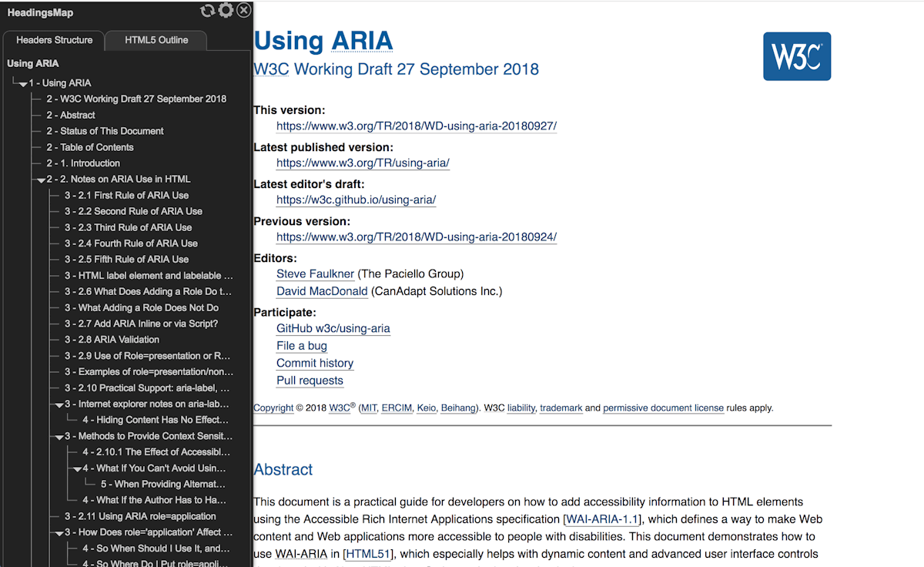Image resolution: width=924 pixels, height=567 pixels.
Task: Select '2.3 Third Rule of ARIA Use'
Action: coord(128,227)
